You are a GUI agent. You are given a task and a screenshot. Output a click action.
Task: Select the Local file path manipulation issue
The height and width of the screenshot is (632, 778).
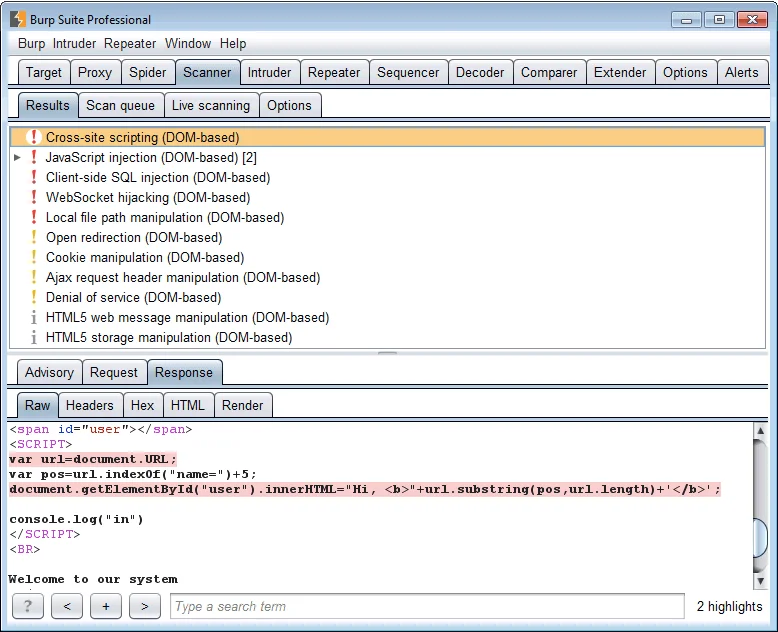(387, 217)
